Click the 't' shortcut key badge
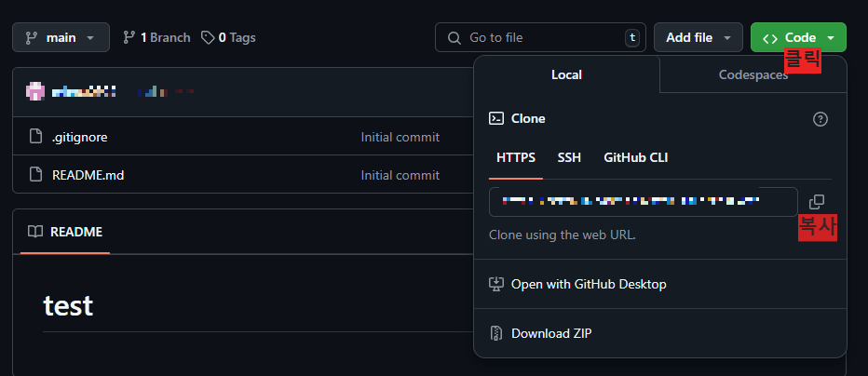 click(x=631, y=37)
